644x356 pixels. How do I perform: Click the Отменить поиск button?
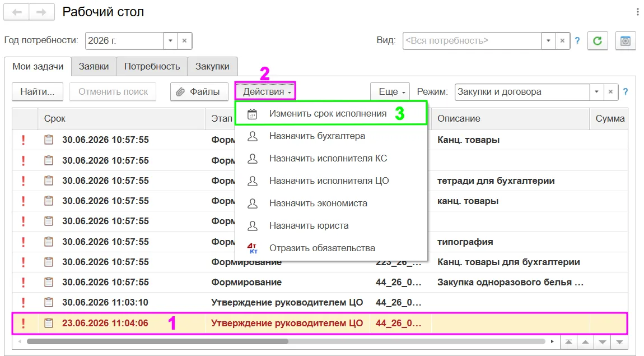coord(113,92)
